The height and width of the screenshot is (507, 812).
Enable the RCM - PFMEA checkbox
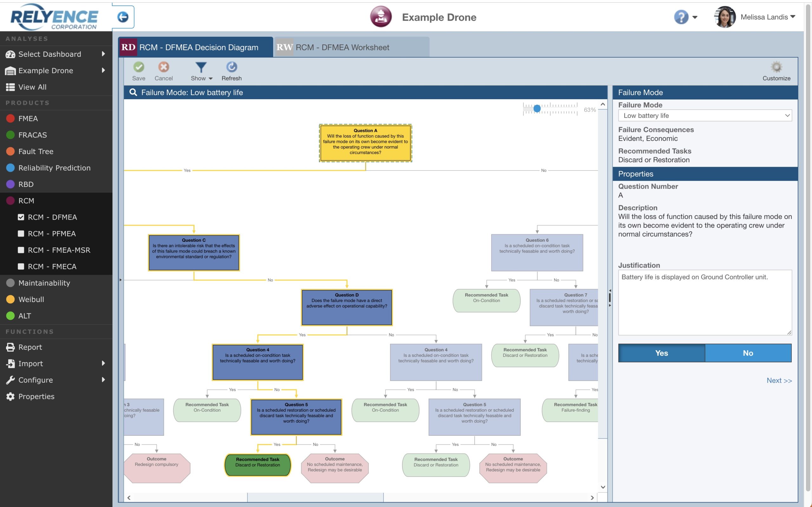(x=21, y=234)
